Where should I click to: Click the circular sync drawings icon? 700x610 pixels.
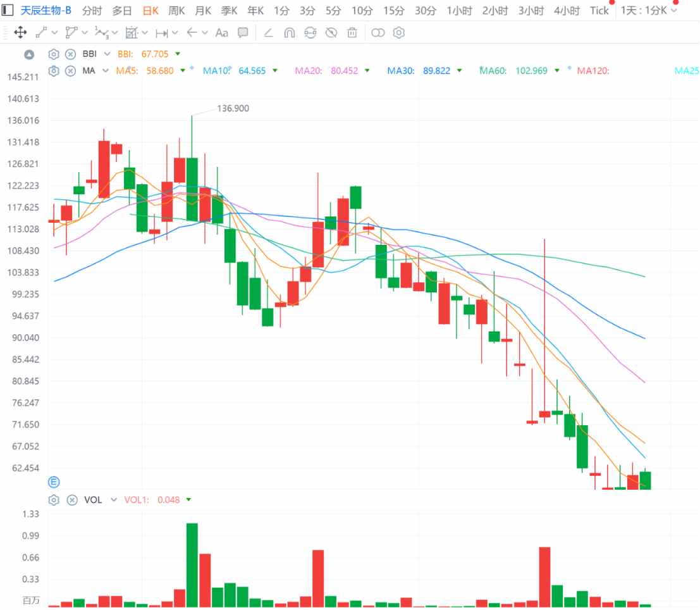click(x=310, y=33)
